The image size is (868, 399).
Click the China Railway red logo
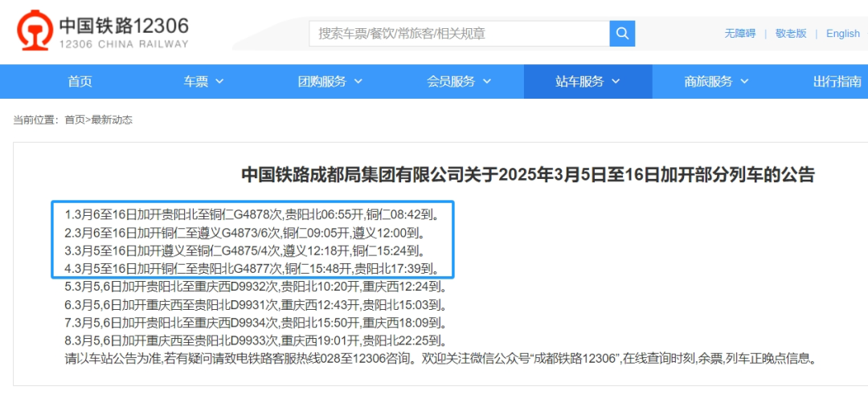(35, 33)
